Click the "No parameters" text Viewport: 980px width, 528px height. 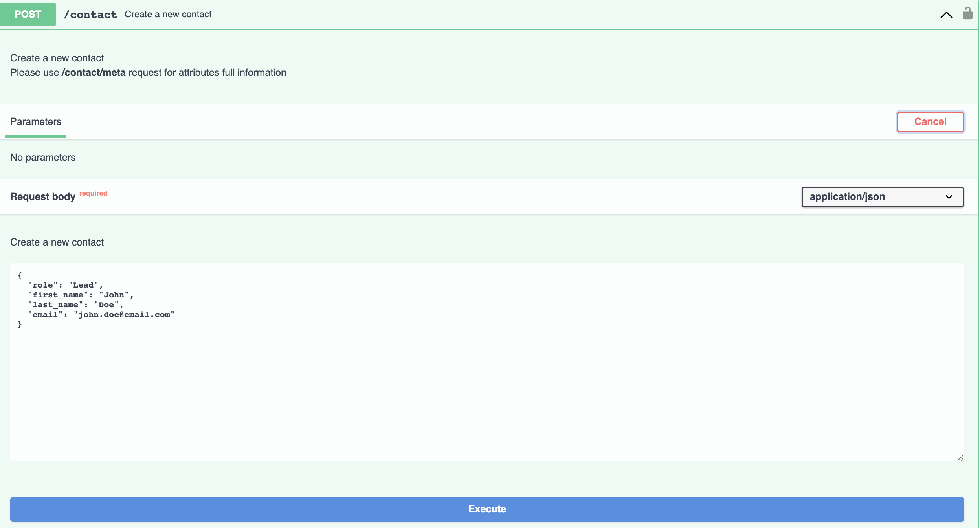point(43,158)
